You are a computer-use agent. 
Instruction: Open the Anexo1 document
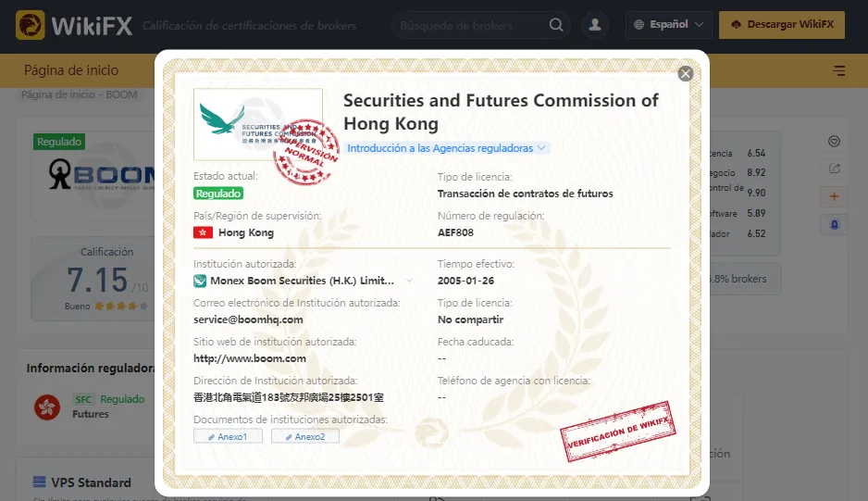228,437
